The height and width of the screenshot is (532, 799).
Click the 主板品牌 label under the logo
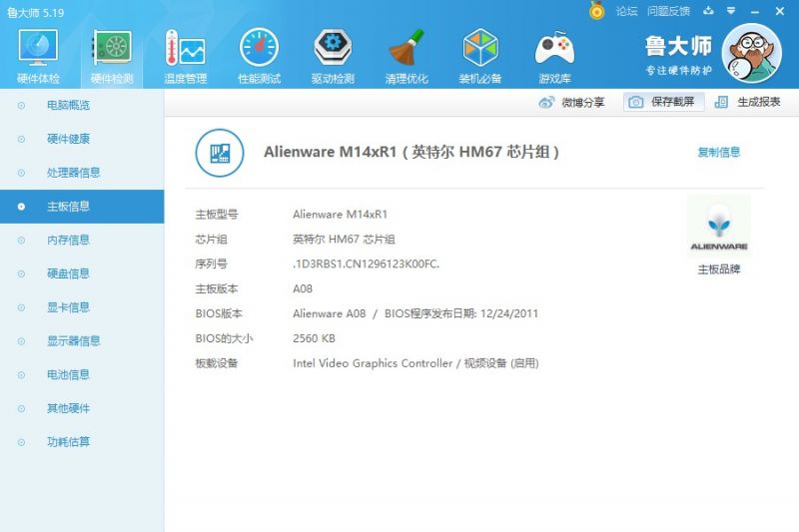pos(718,269)
